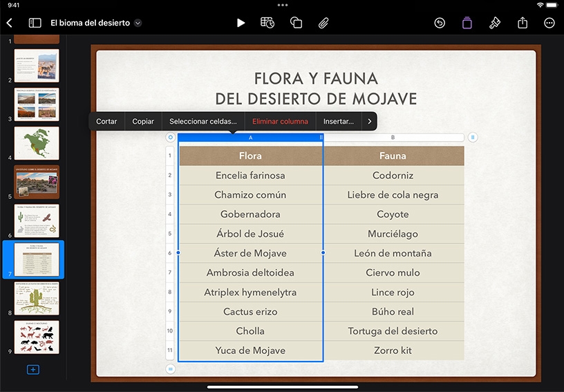
Task: Tap the Encelia farinosa cell
Action: (251, 176)
